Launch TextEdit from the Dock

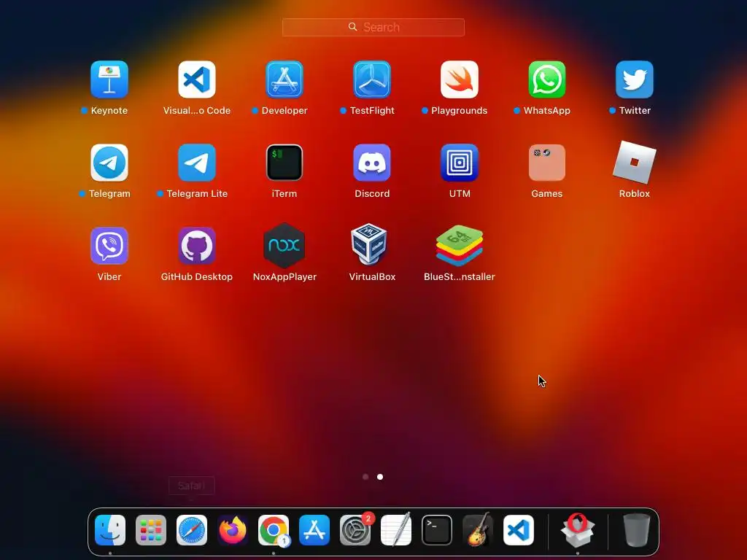click(396, 530)
